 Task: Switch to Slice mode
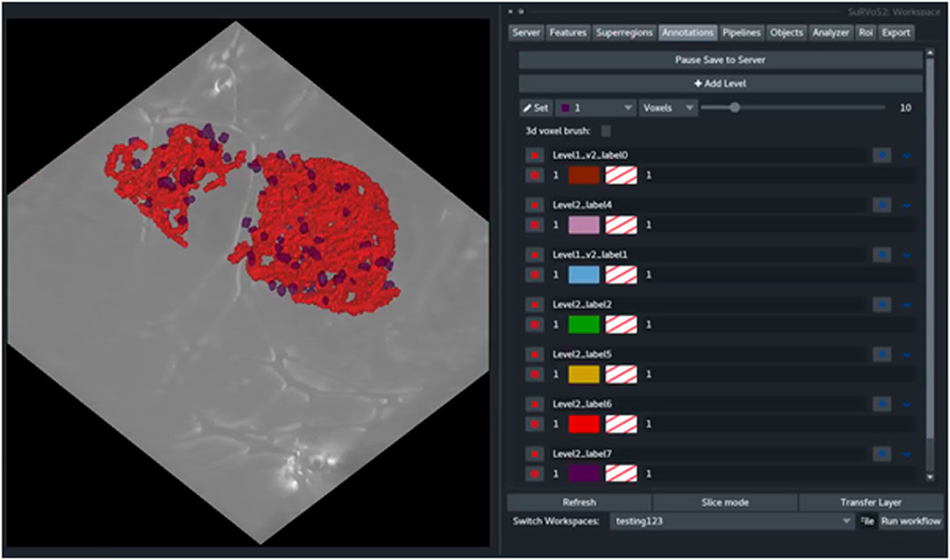pos(725,502)
